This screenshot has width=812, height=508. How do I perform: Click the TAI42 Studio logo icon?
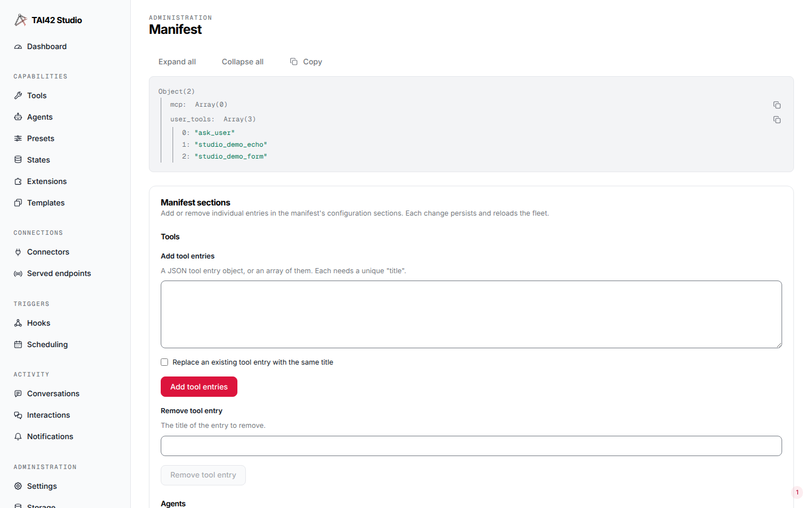20,20
